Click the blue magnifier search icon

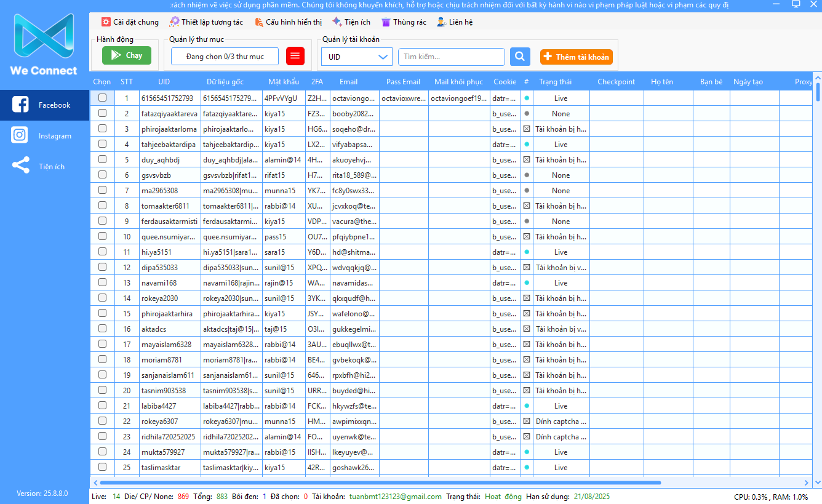point(520,57)
